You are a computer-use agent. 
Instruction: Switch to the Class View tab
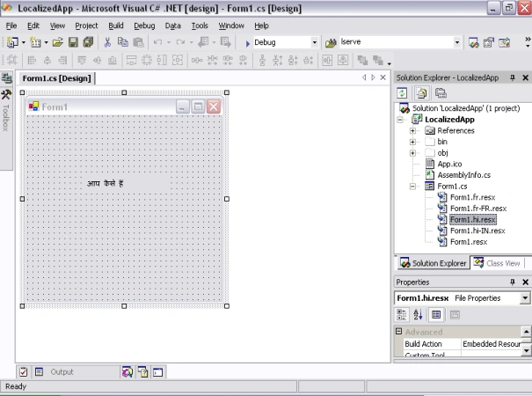[497, 263]
